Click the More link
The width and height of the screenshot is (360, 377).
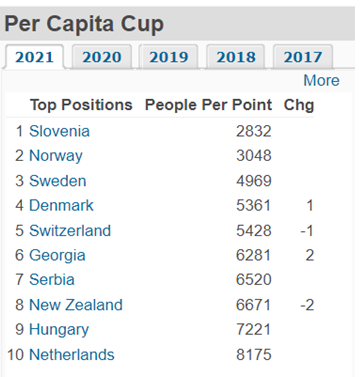(321, 80)
